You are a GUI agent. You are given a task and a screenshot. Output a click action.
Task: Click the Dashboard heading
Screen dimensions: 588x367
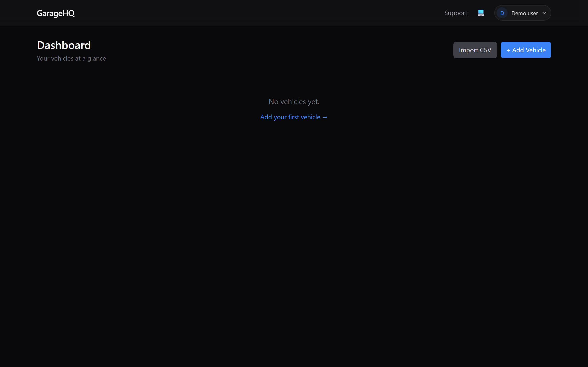(x=64, y=45)
